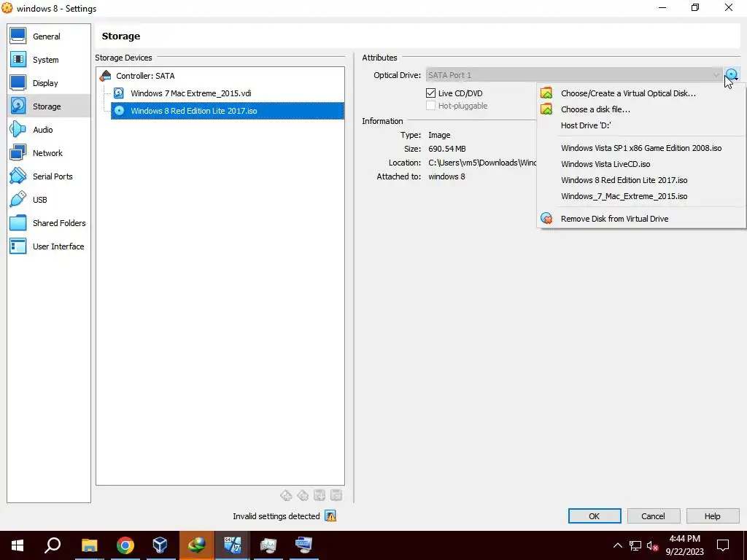747x560 pixels.
Task: Toggle the Hot-pluggable checkbox
Action: coord(430,106)
